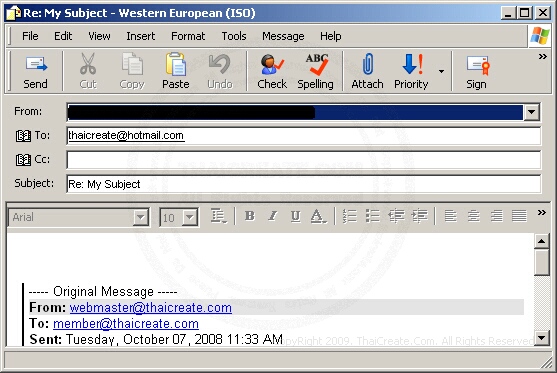Show more formatting toolbar buttons chevron
Image resolution: width=557 pixels, height=373 pixels.
[x=541, y=212]
